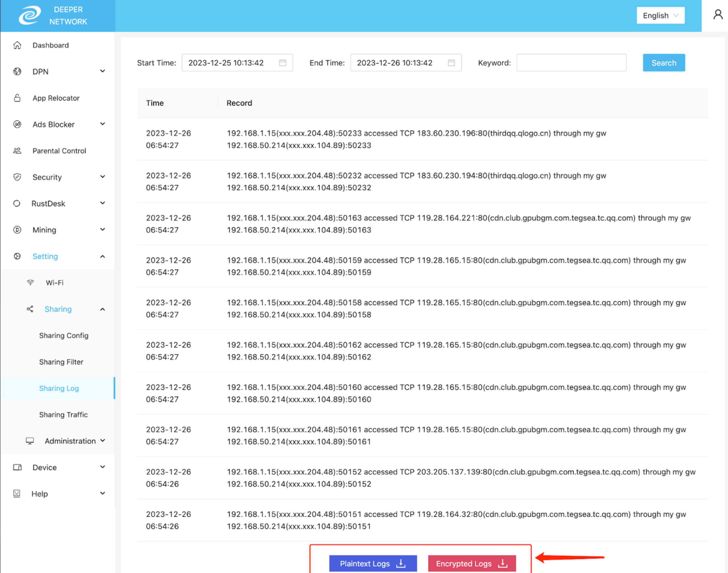Viewport: 728px width, 573px height.
Task: Open the English language dropdown
Action: (x=661, y=16)
